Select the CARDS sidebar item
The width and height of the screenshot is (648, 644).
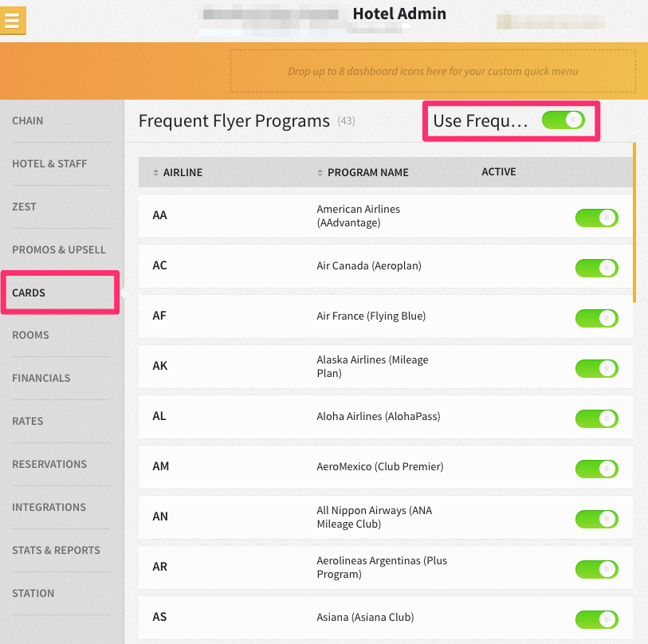tap(29, 293)
